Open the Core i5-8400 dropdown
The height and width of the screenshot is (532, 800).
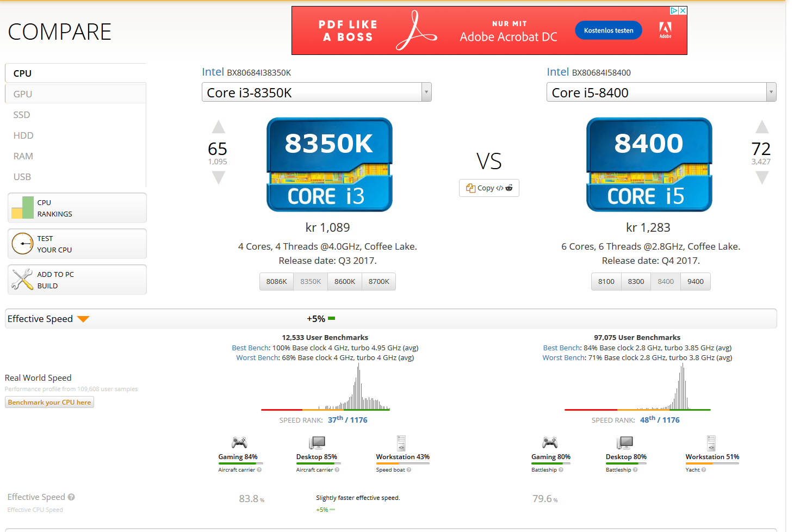[661, 92]
